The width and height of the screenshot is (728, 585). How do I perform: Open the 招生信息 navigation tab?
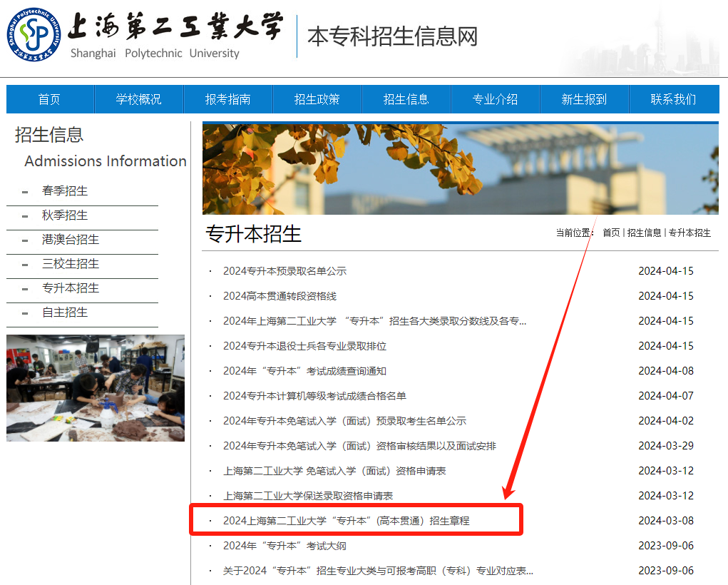tap(406, 98)
